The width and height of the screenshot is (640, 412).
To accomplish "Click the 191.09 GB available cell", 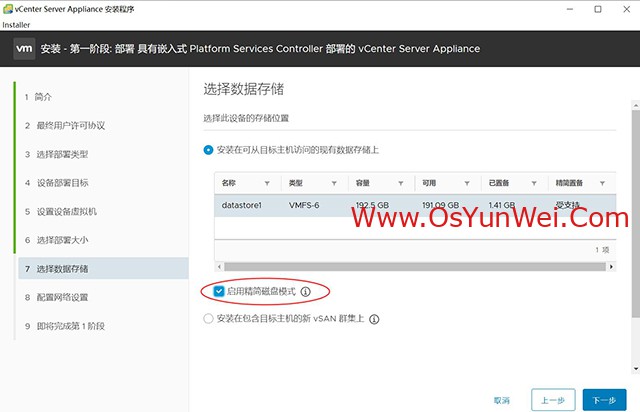I will [440, 205].
